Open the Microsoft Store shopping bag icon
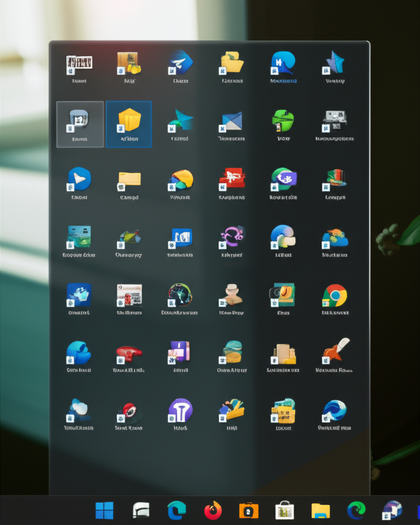Screen dimensions: 420x525 (x=285, y=510)
